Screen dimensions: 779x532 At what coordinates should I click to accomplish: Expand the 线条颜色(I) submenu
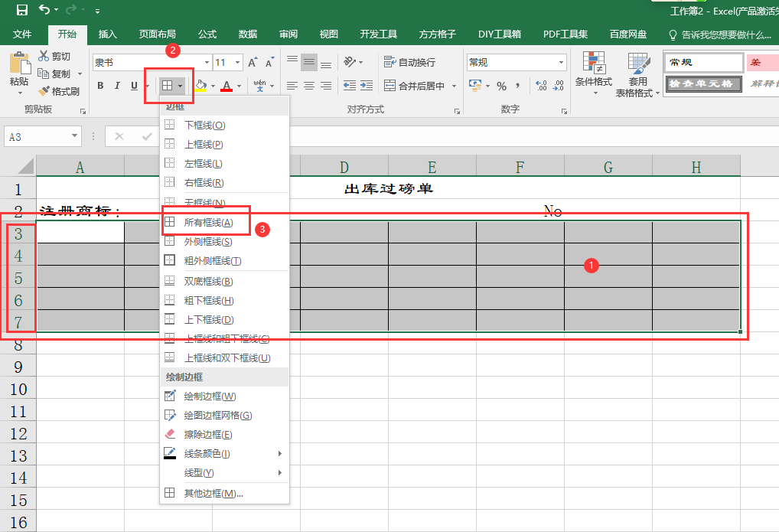[224, 453]
